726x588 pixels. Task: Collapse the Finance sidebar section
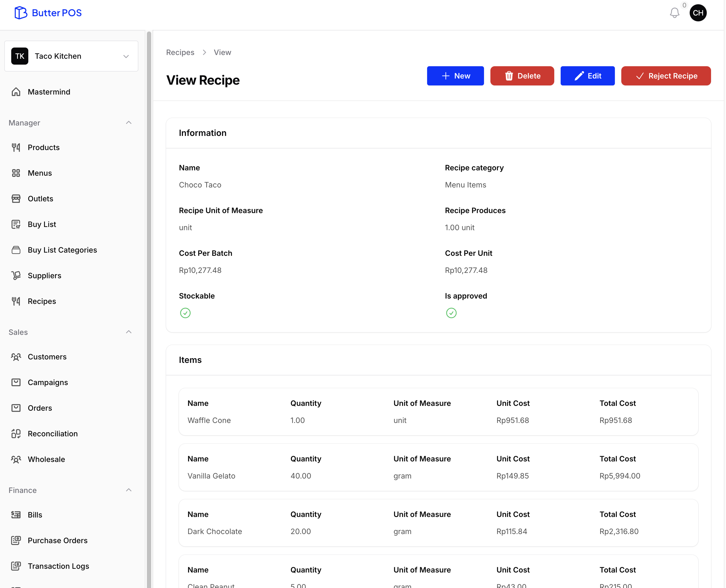[x=129, y=490]
